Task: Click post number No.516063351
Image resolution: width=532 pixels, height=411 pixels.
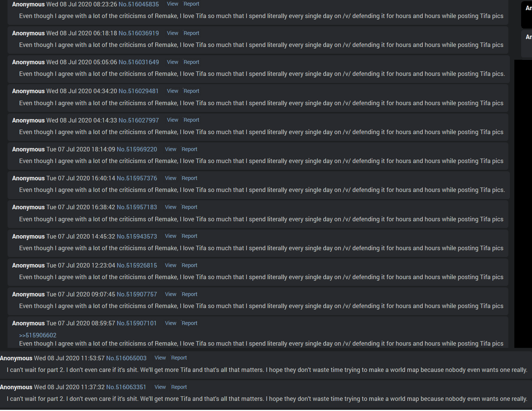Action: [126, 387]
